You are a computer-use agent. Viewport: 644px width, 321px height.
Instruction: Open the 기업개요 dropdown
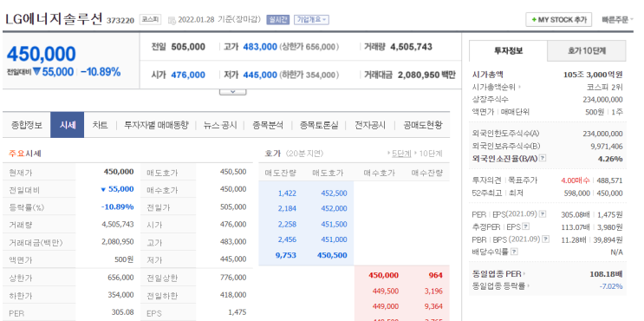(x=311, y=19)
